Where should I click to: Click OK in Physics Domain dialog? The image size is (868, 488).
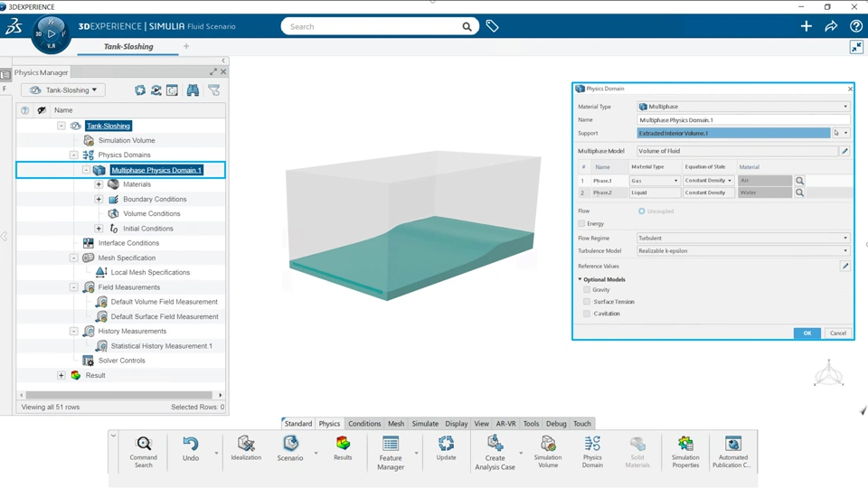click(807, 333)
